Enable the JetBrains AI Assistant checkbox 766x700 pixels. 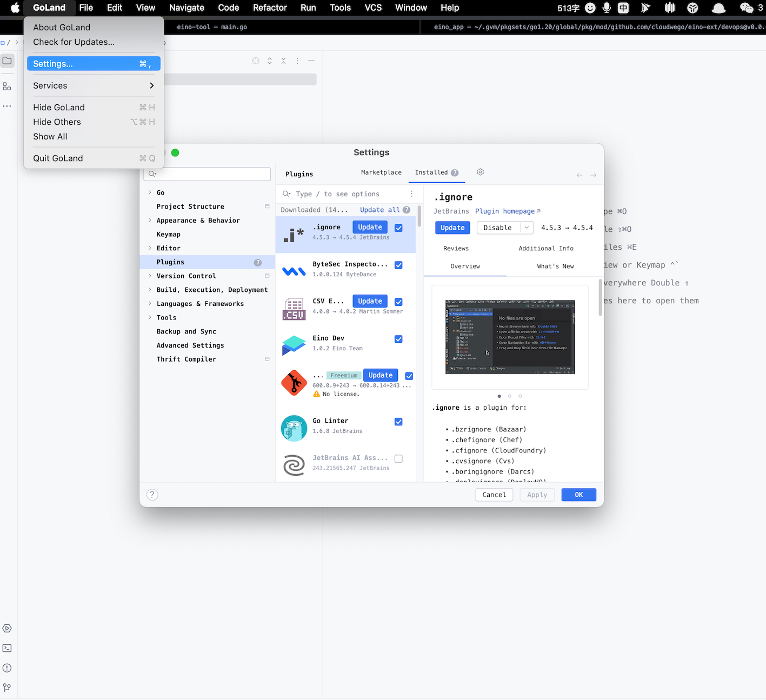398,458
